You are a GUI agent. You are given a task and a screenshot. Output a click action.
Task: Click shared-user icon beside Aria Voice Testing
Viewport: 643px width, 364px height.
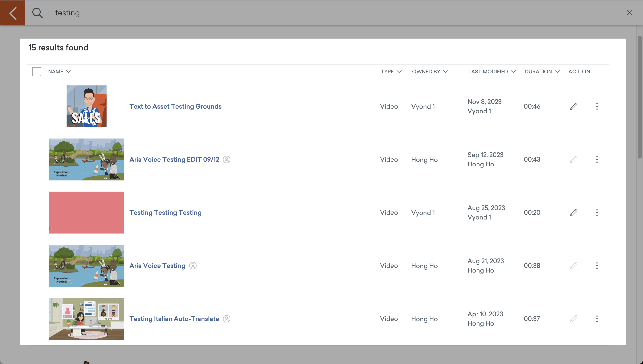point(193,265)
